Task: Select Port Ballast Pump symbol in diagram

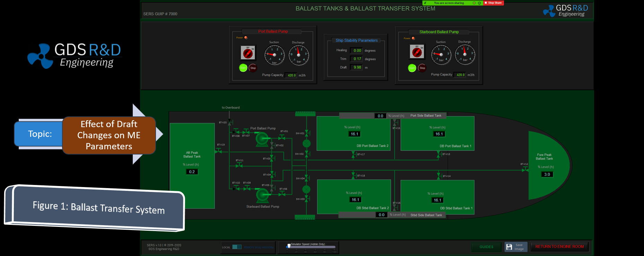Action: click(x=261, y=139)
